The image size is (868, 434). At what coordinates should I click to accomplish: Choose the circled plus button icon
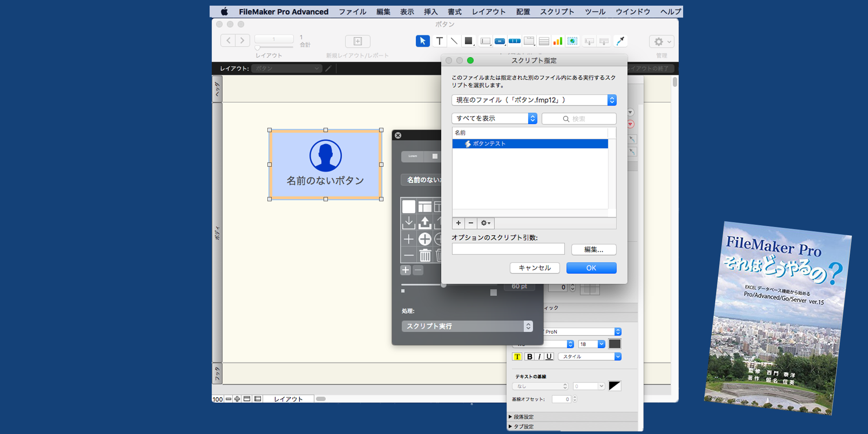tap(425, 239)
